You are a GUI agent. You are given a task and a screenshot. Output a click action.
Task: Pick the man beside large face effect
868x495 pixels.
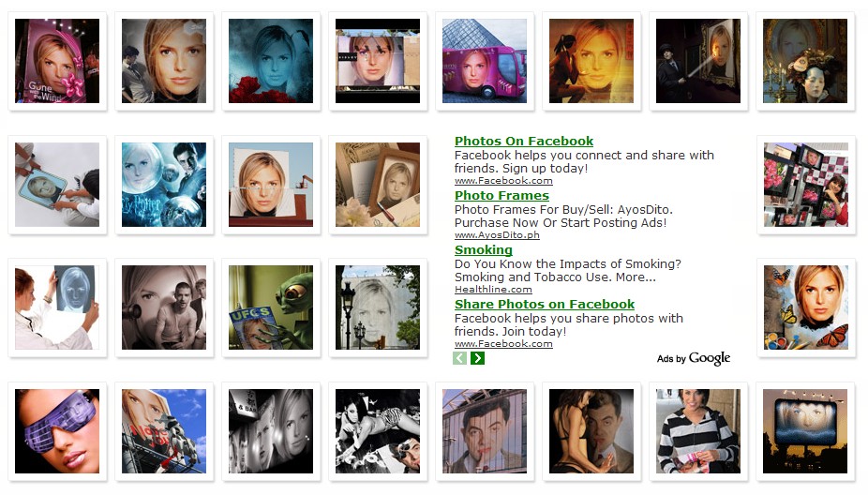[164, 61]
